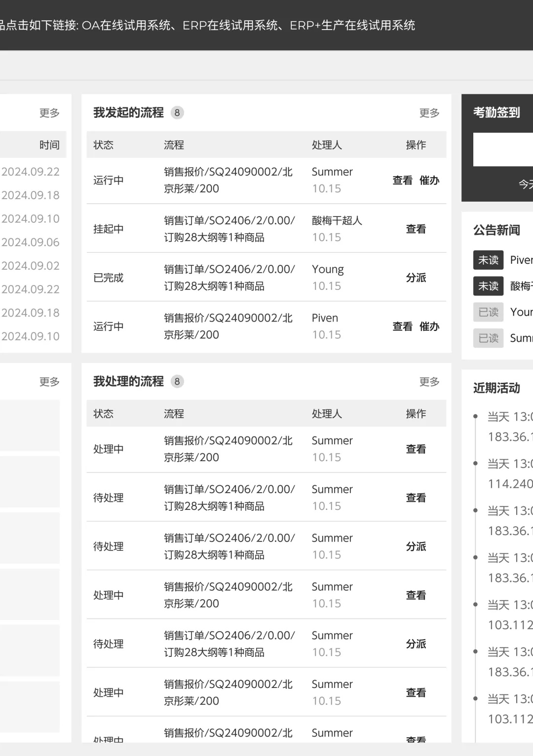Click the count badge 8 beside 我发起的流程
The image size is (533, 756).
click(177, 112)
